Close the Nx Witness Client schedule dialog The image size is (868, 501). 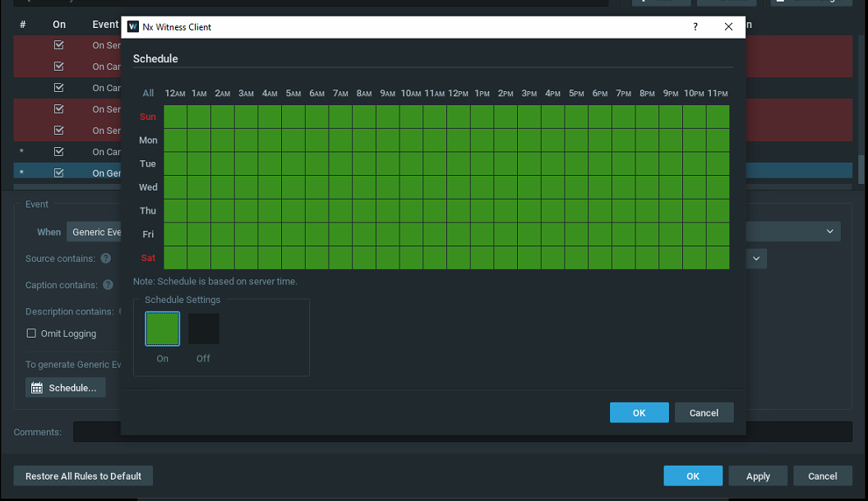click(x=728, y=27)
